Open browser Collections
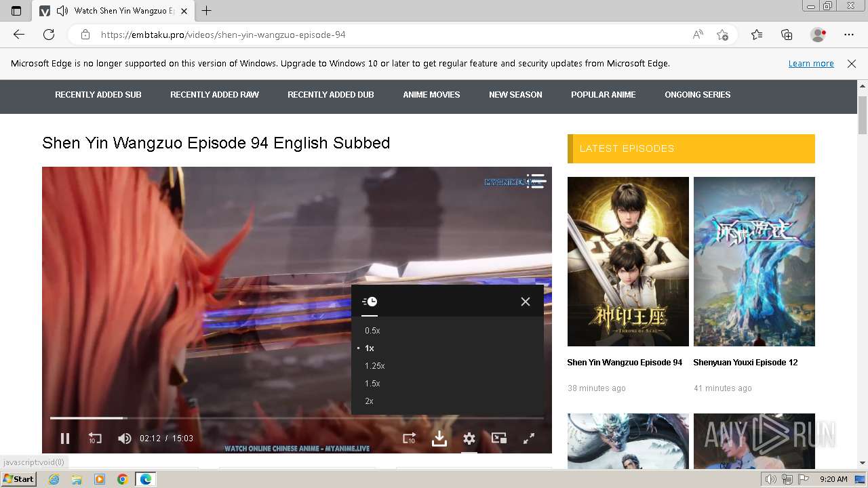This screenshot has height=488, width=868. click(787, 35)
